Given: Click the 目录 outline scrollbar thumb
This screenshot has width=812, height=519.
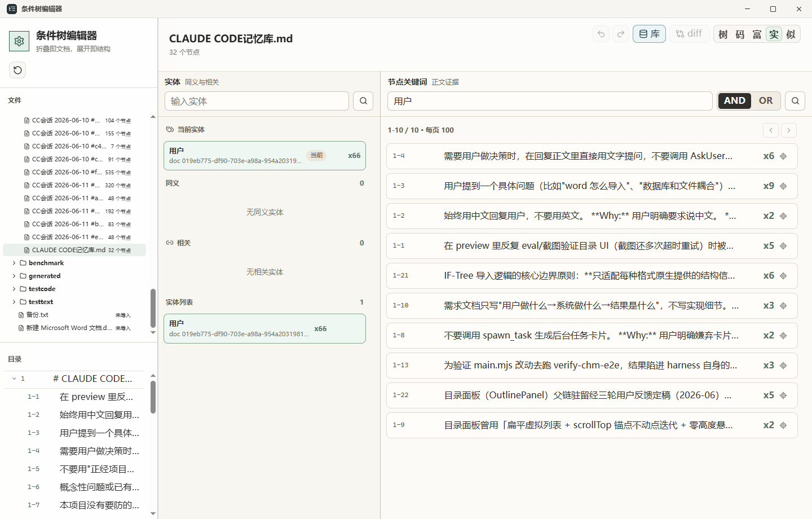Looking at the screenshot, I should pos(153,397).
